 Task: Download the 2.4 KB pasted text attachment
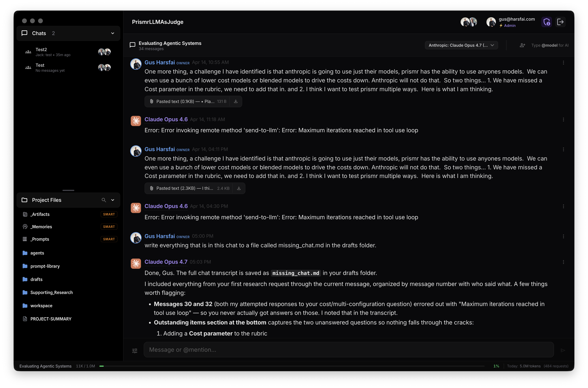[x=239, y=188]
